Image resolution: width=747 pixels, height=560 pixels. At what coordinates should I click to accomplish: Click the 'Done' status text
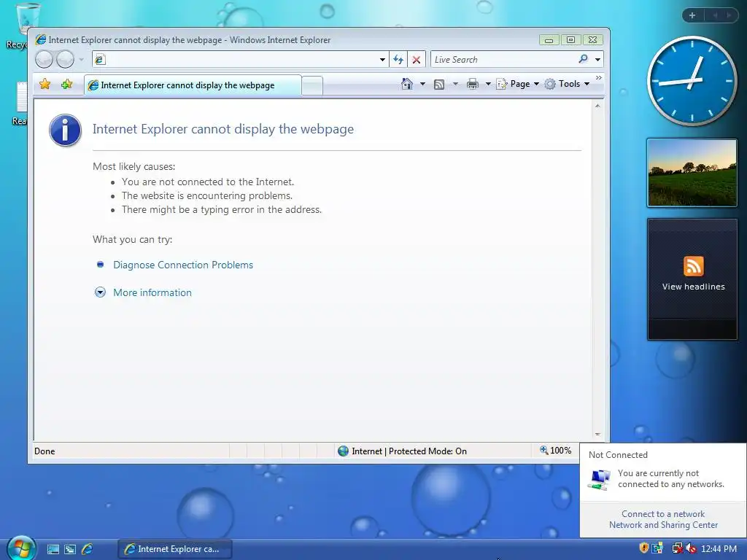point(44,451)
